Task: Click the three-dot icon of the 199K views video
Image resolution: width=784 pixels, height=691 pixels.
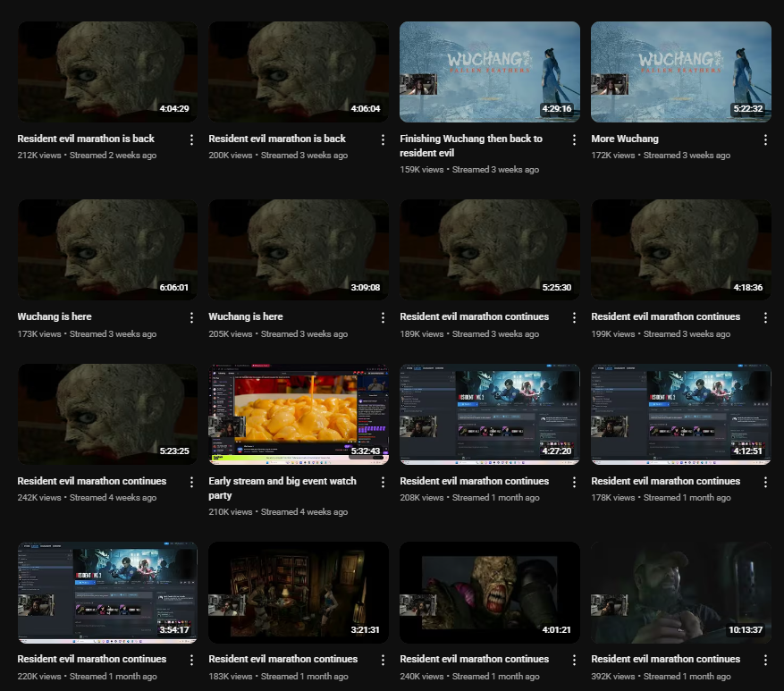Action: [765, 317]
